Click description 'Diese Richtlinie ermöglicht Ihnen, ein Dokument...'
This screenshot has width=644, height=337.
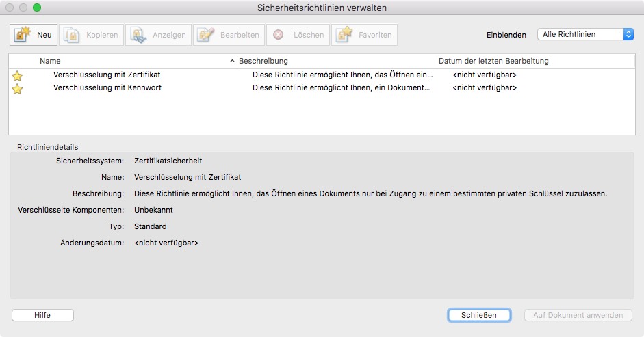tap(342, 87)
